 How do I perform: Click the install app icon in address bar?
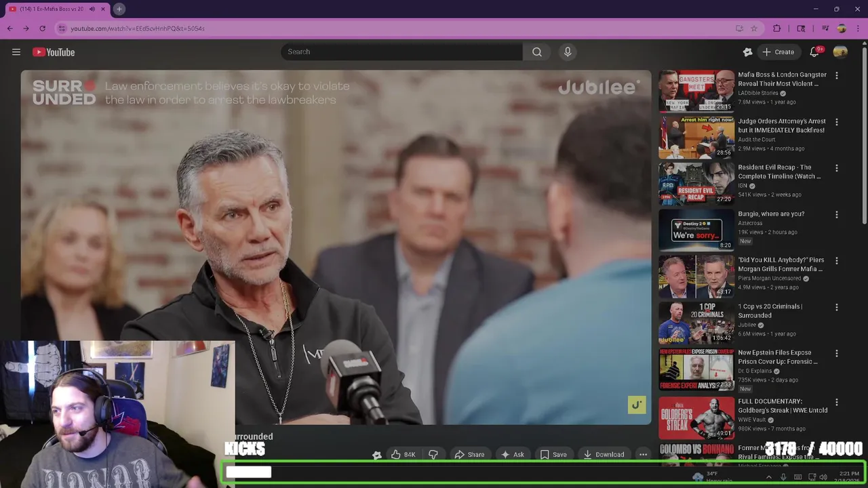[x=739, y=28]
